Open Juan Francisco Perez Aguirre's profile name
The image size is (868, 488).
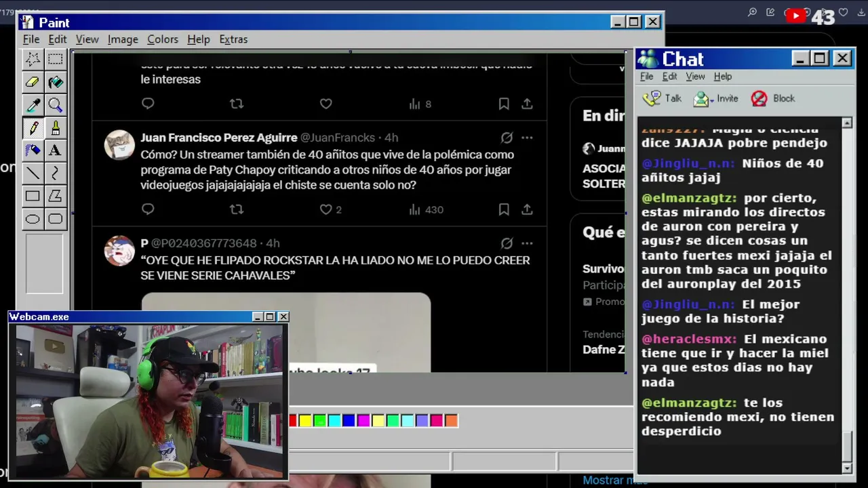219,138
